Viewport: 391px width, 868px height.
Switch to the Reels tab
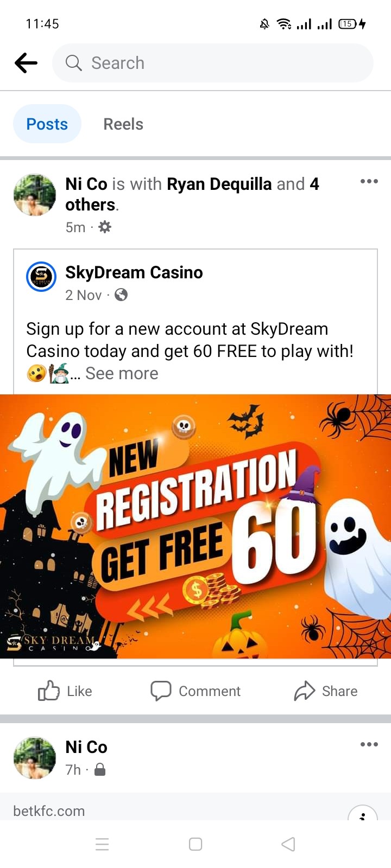[123, 124]
